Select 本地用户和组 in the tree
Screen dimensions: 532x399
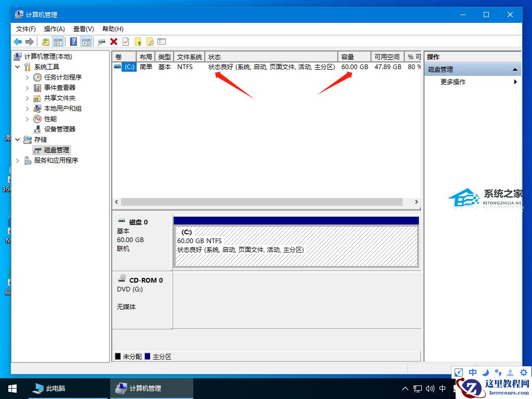coord(63,109)
